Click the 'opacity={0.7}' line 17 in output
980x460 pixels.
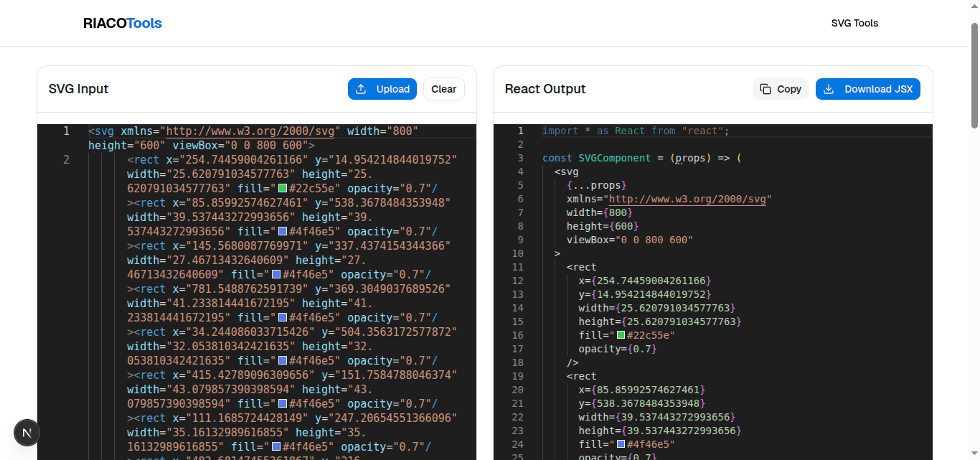click(618, 349)
